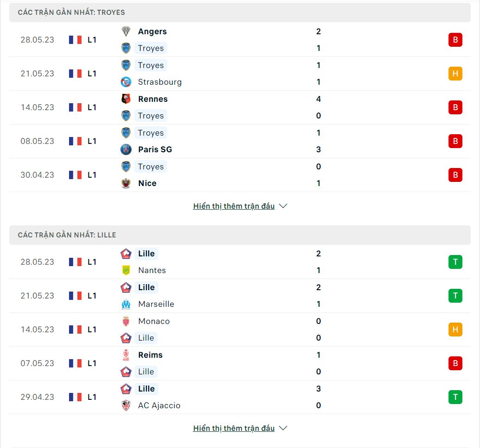Click the Monaco team crest
Screen dimensions: 480x448
pyautogui.click(x=126, y=321)
